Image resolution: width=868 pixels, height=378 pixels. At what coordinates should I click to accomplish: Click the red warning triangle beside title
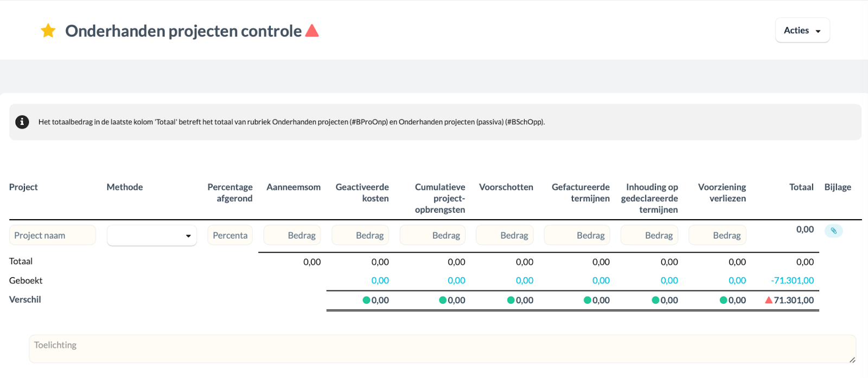coord(312,31)
